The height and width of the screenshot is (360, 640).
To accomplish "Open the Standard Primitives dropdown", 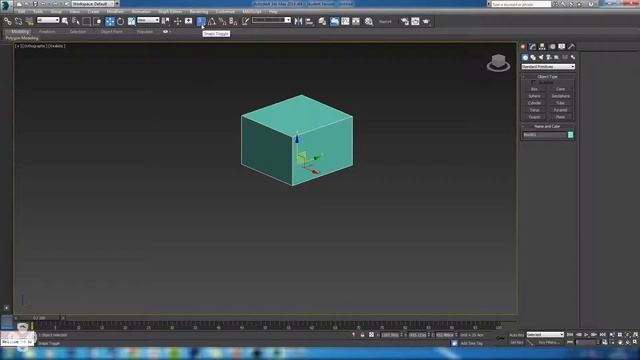I will tap(548, 67).
